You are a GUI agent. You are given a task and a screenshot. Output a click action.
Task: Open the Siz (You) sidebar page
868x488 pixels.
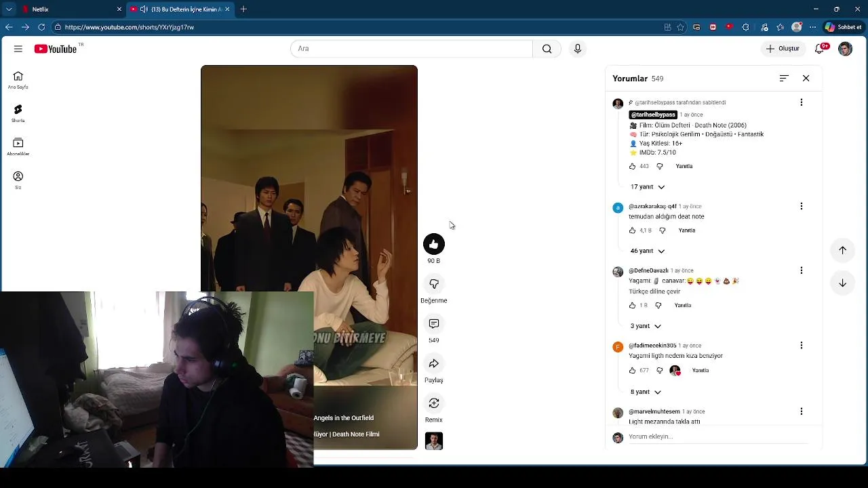coord(18,180)
